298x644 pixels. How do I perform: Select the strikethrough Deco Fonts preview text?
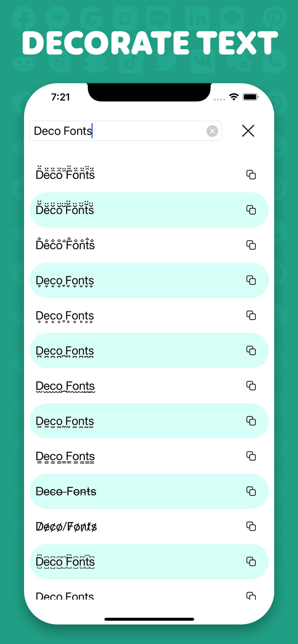click(66, 491)
